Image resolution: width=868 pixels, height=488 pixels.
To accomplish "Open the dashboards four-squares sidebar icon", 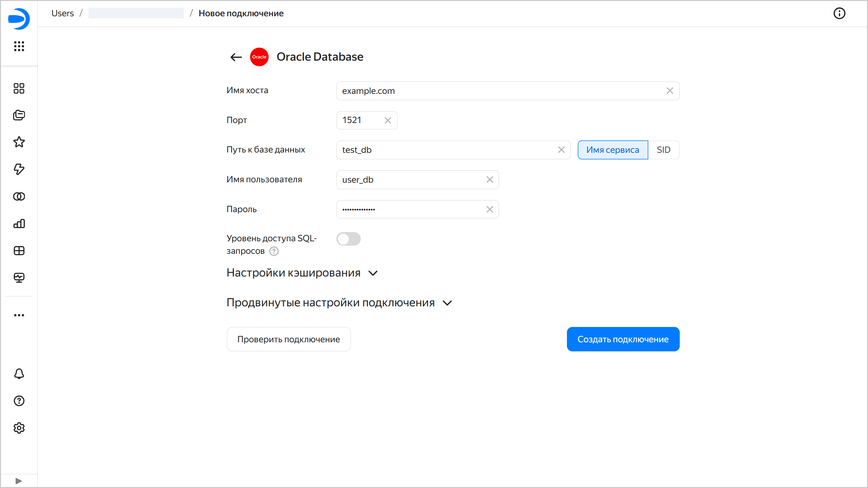I will pos(19,88).
